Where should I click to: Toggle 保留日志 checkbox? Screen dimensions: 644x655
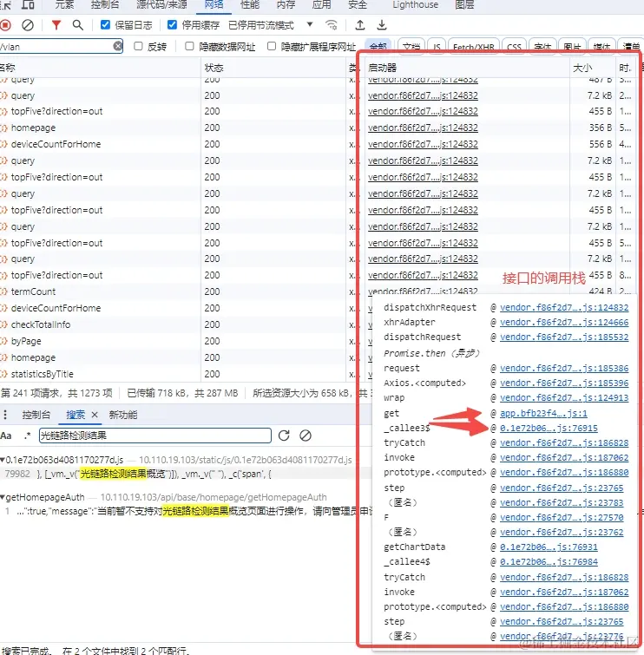[x=105, y=25]
